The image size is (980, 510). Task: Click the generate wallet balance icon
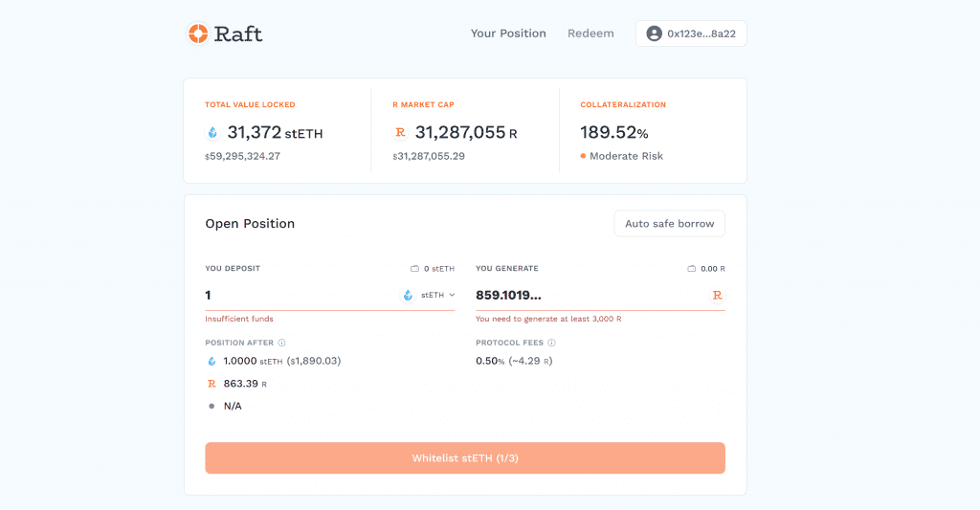pyautogui.click(x=691, y=269)
